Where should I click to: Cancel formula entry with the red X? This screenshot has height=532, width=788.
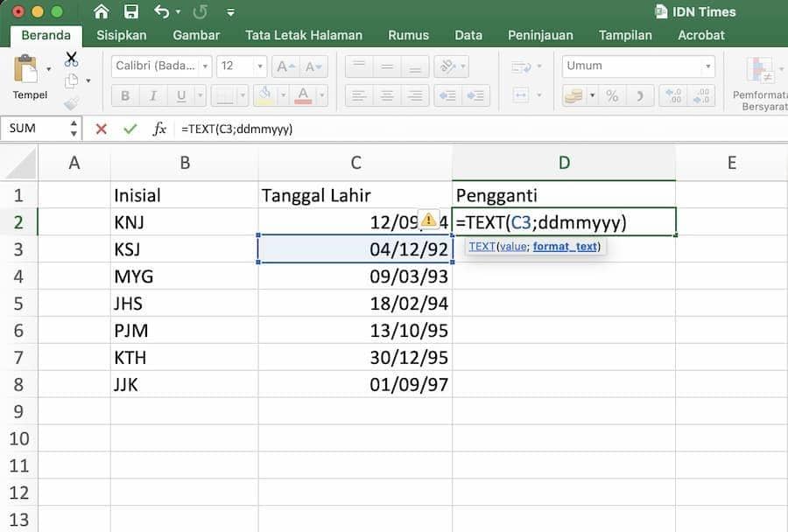102,129
